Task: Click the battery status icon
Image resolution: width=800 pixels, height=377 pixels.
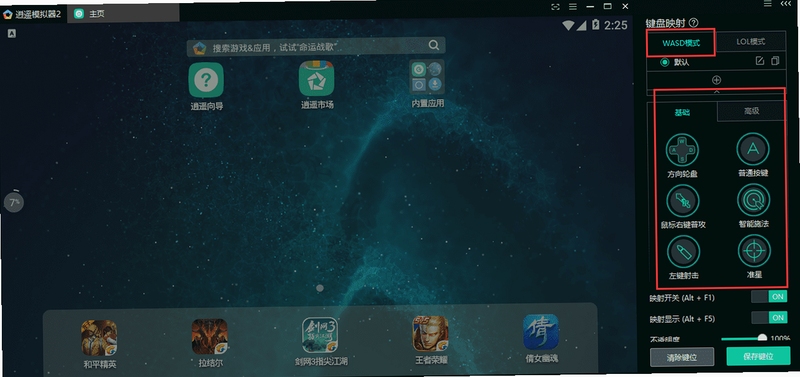Action: pos(595,24)
